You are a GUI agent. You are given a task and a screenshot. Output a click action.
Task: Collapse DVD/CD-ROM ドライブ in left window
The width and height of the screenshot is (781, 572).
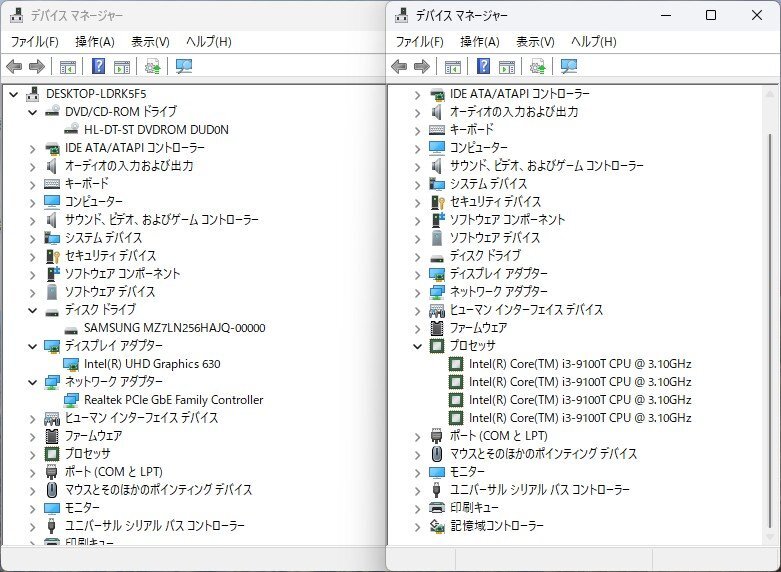coord(32,112)
